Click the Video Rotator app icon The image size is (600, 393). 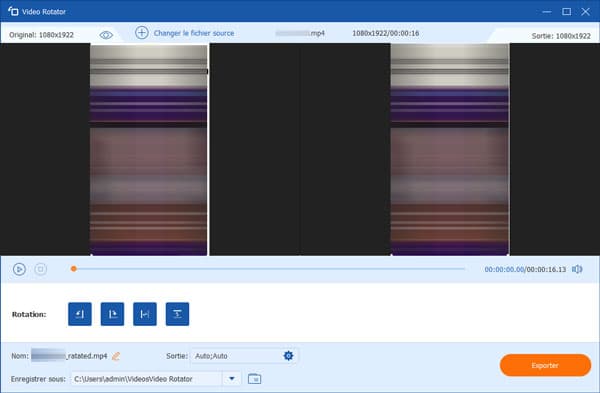coord(13,11)
